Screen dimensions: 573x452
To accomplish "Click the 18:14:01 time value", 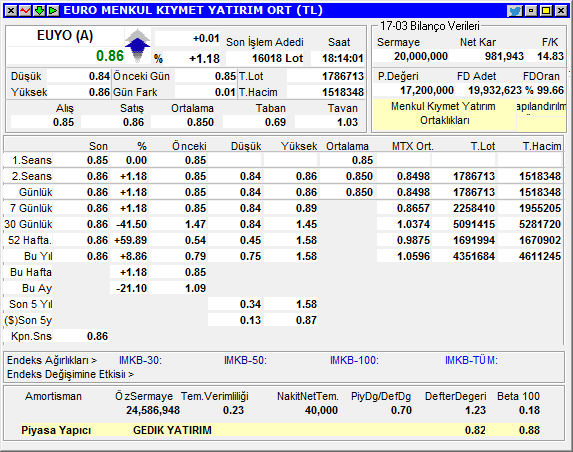I will coord(342,58).
